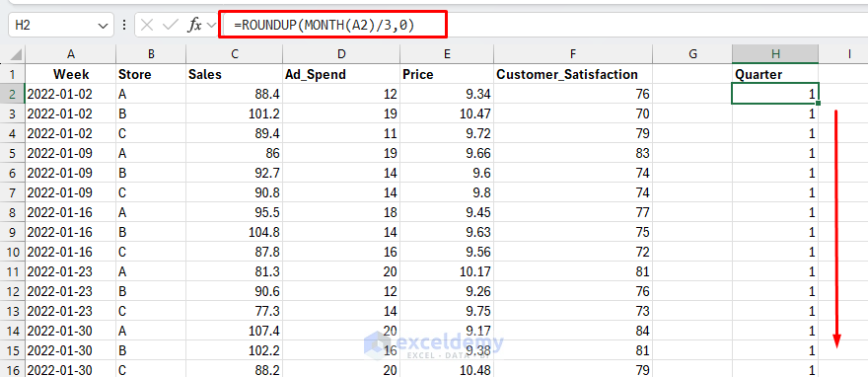The image size is (868, 377).
Task: Click the Select All corner triangle
Action: tap(16, 54)
